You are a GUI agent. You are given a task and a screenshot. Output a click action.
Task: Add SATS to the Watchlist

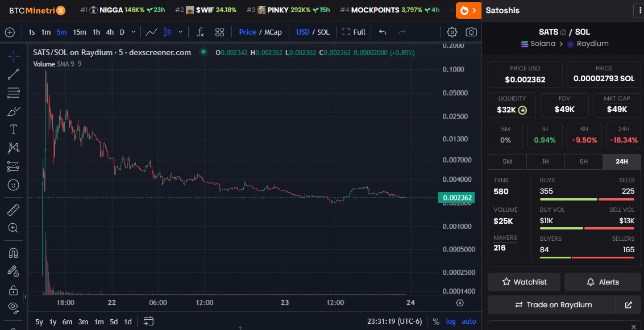[x=524, y=282]
